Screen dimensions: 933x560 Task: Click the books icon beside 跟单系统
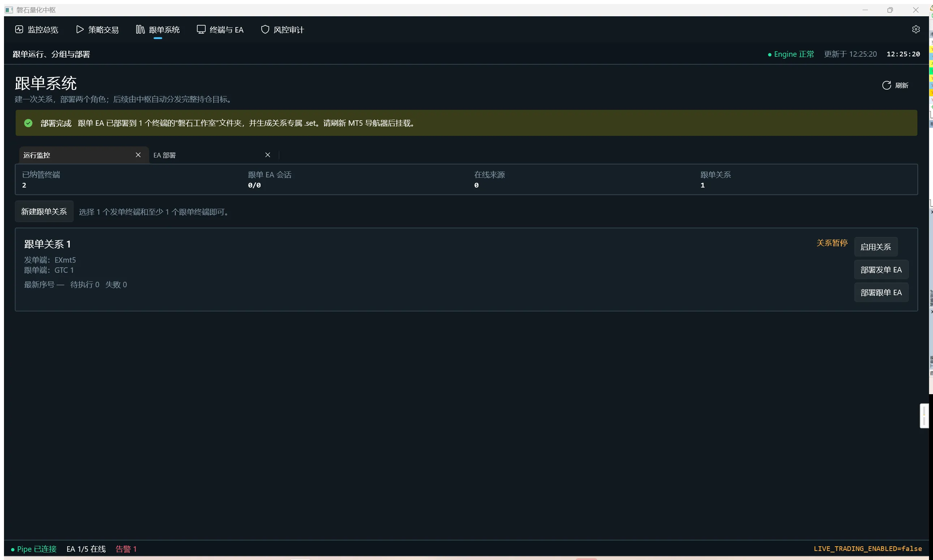pos(140,29)
